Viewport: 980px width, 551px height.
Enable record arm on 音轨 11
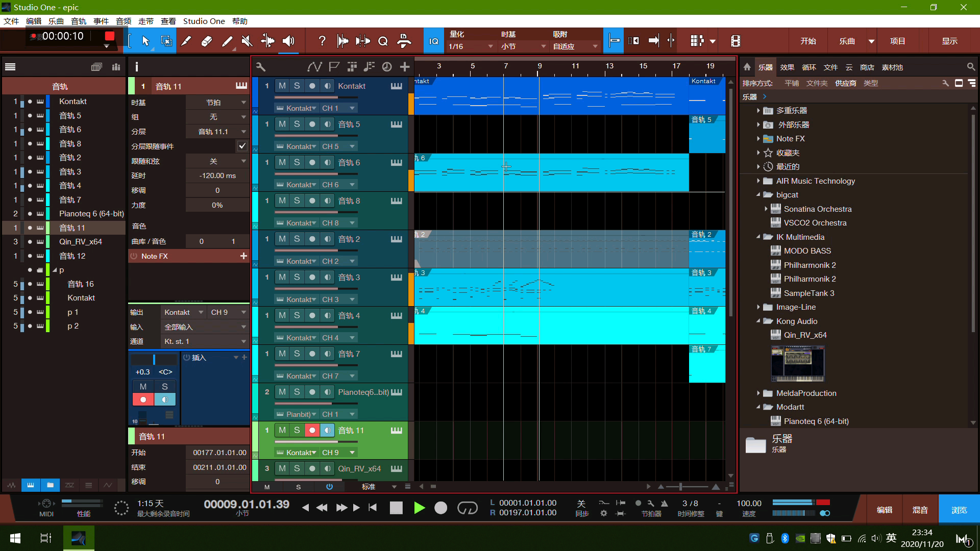pyautogui.click(x=312, y=430)
